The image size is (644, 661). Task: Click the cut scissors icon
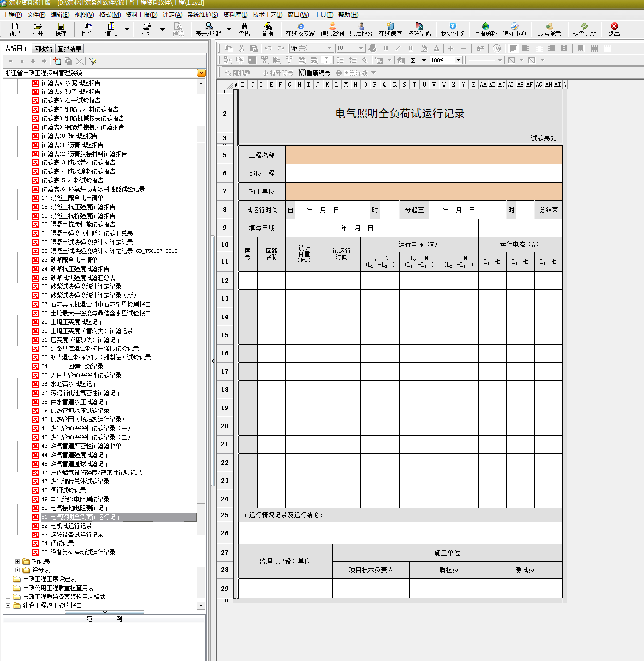tap(241, 48)
